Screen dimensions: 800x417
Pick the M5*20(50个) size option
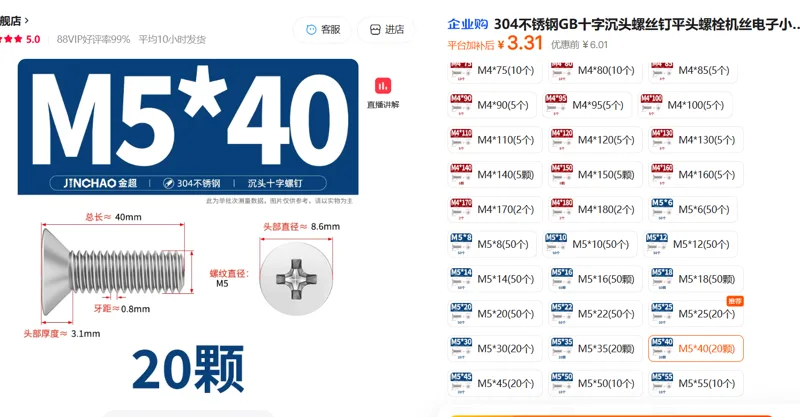(x=495, y=313)
